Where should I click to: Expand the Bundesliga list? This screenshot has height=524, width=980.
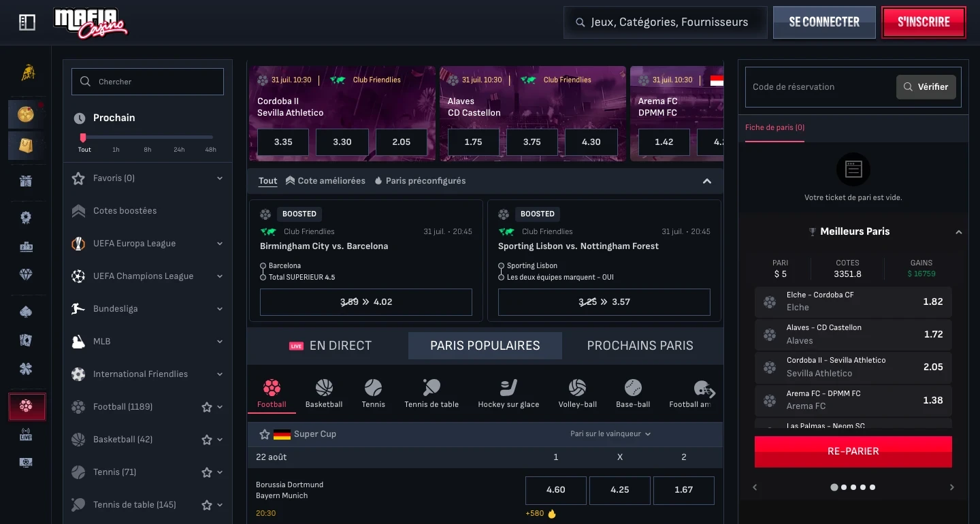coord(220,309)
